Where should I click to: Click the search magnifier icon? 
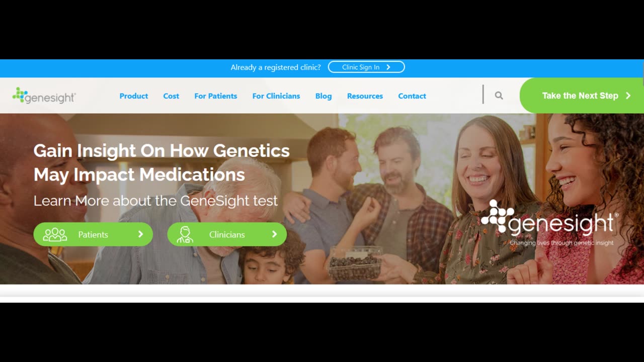coord(499,96)
